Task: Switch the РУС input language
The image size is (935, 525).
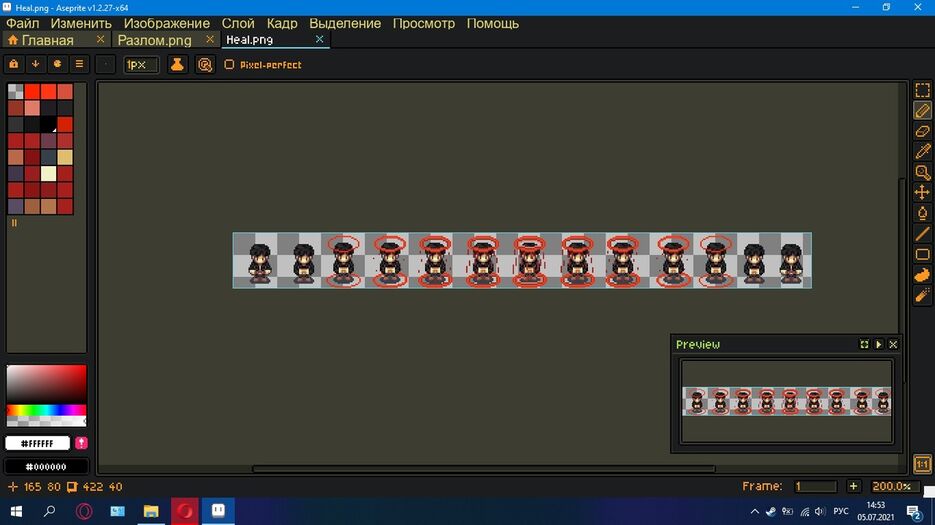Action: 841,511
